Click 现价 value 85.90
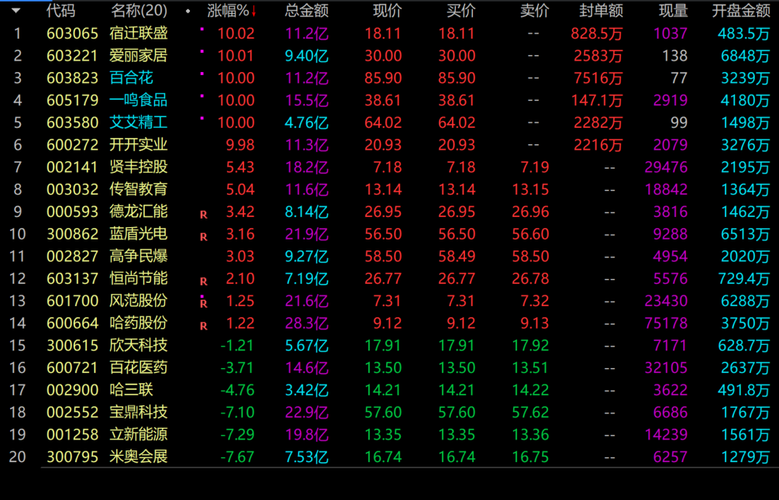Screen dimensions: 779x500 point(383,78)
